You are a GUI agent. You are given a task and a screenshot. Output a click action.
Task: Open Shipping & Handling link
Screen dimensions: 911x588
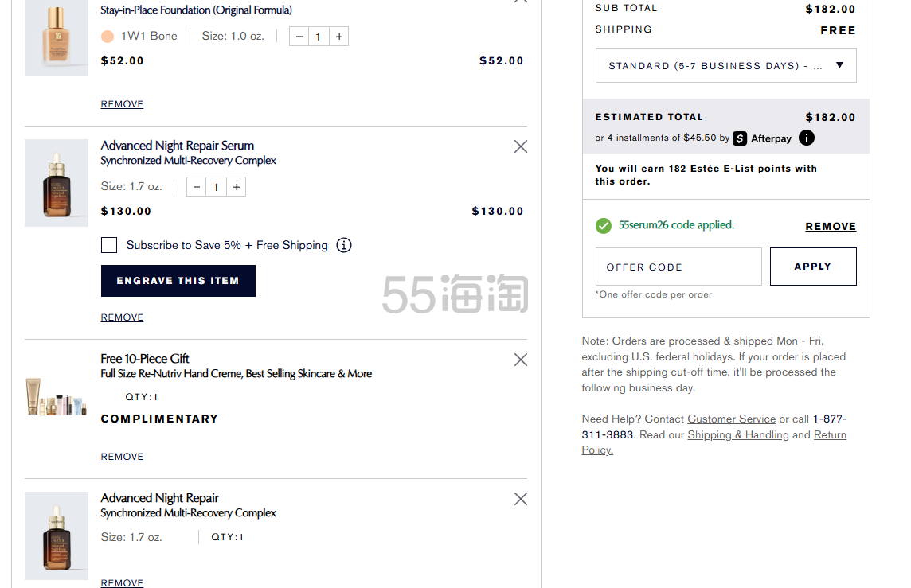[738, 435]
